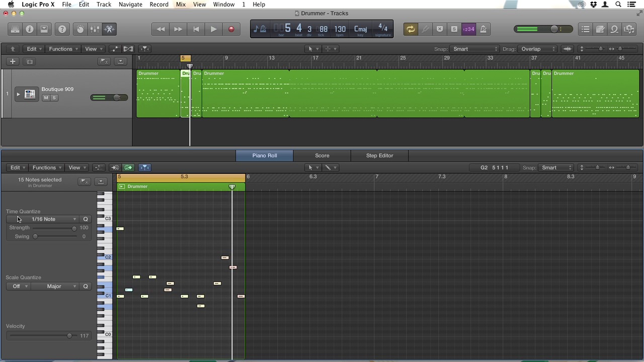The width and height of the screenshot is (644, 362).
Task: Add a new track with plus icon
Action: pyautogui.click(x=13, y=61)
